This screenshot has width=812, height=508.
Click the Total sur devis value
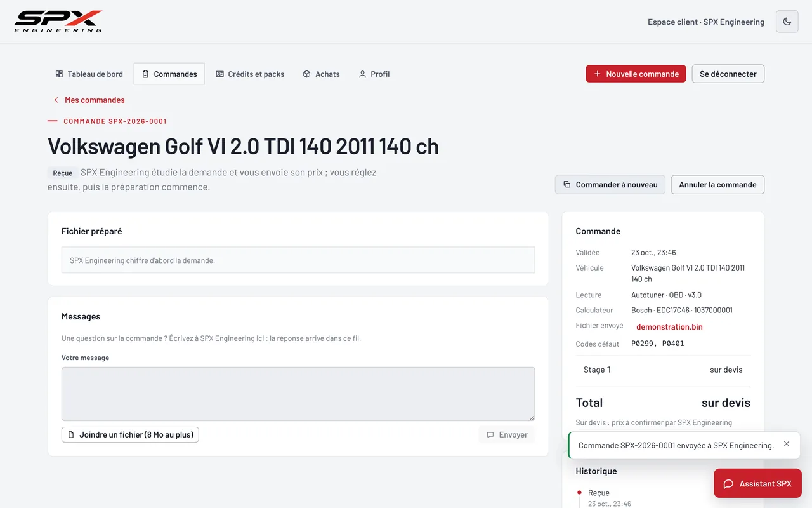pyautogui.click(x=726, y=403)
